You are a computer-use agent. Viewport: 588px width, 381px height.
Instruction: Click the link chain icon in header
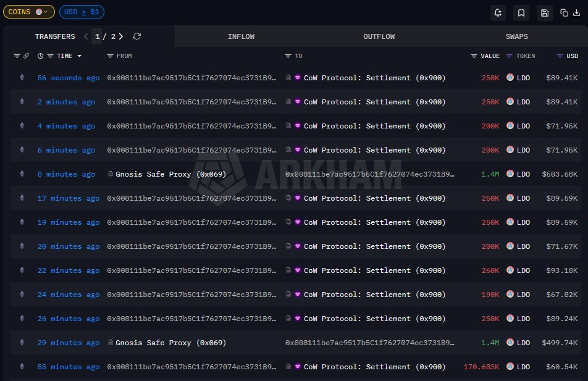(x=26, y=56)
